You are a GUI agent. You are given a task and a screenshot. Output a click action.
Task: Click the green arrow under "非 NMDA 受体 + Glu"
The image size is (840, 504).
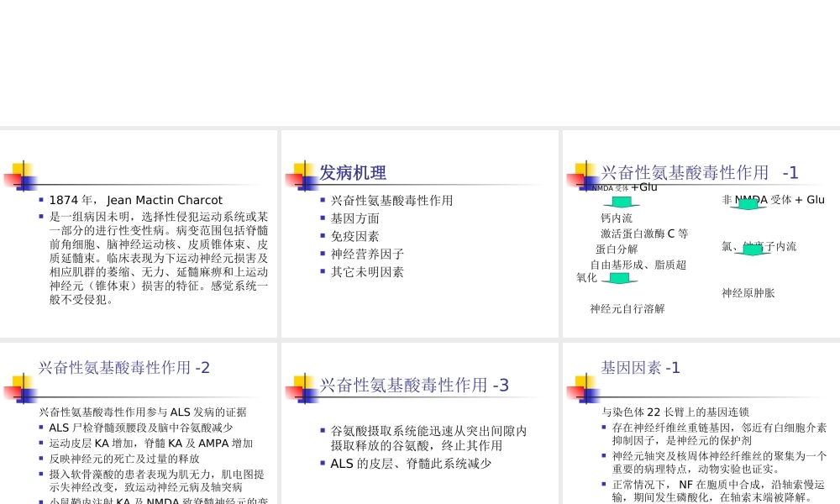(x=747, y=202)
